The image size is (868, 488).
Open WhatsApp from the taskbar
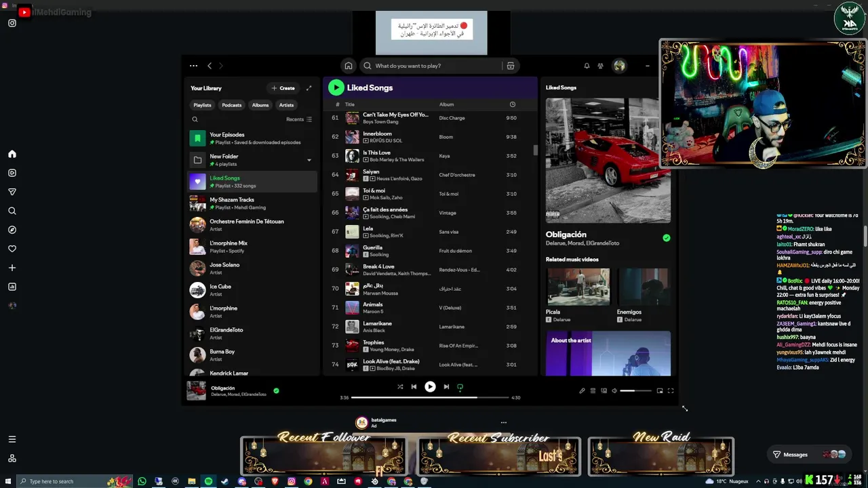tap(142, 481)
